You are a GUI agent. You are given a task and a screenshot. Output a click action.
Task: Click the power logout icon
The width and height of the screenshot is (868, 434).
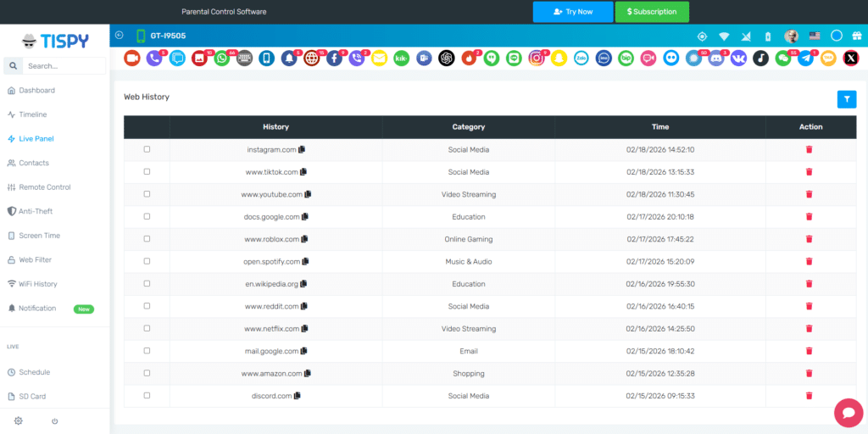tap(55, 421)
